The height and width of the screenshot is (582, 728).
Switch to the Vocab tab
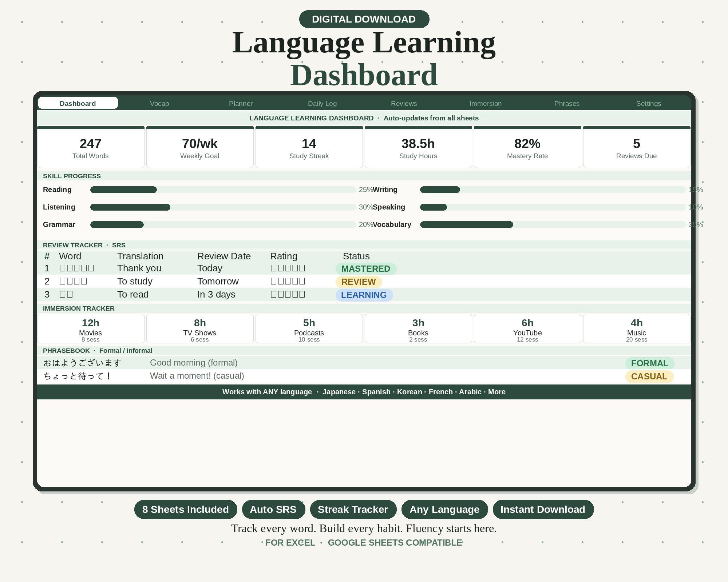159,103
